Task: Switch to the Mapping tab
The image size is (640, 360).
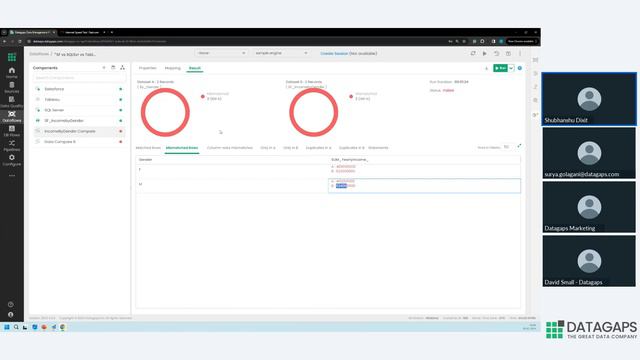Action: click(x=172, y=68)
